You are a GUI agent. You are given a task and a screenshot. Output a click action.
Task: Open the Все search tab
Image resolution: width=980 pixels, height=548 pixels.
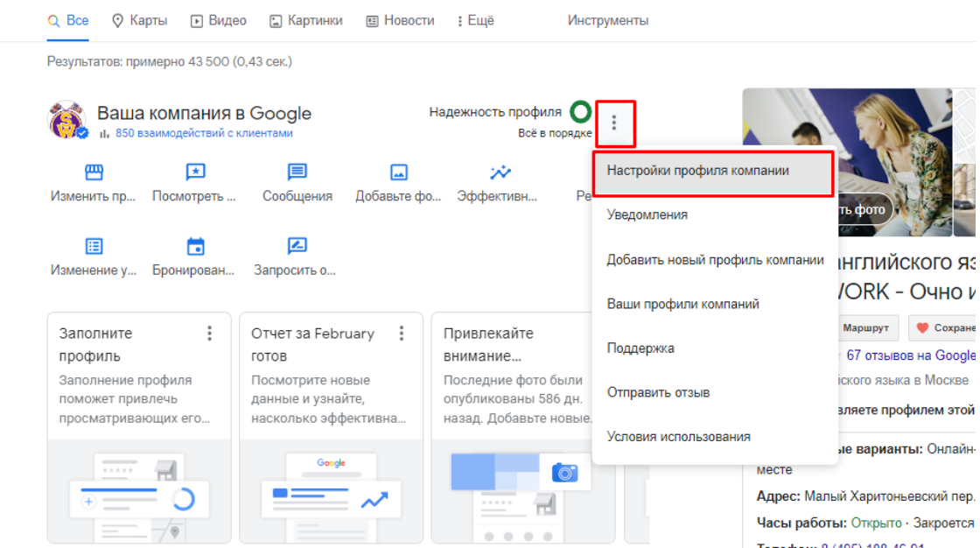pos(68,21)
